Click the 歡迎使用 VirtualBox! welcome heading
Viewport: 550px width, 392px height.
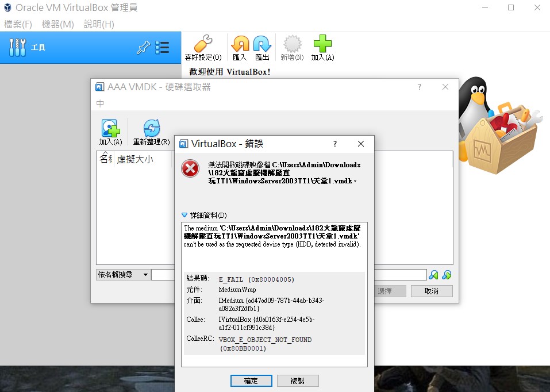coord(230,72)
